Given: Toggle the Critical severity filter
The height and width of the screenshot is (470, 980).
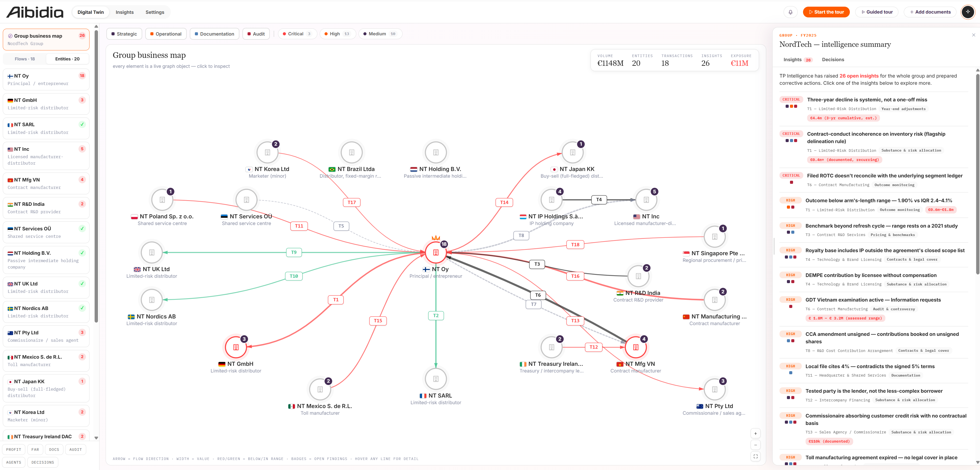Looking at the screenshot, I should (x=297, y=34).
